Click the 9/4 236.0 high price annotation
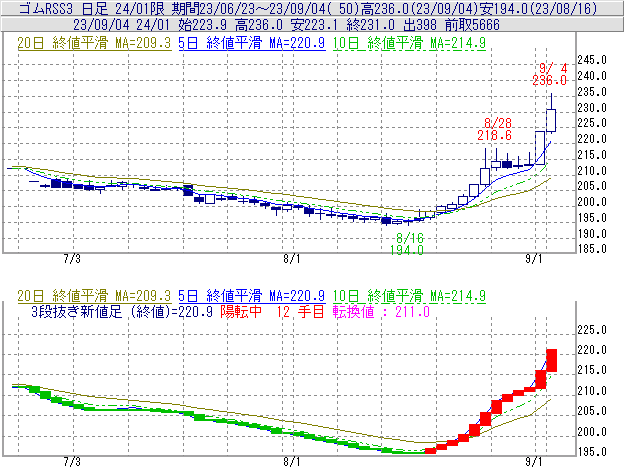This screenshot has height=475, width=624. click(550, 74)
